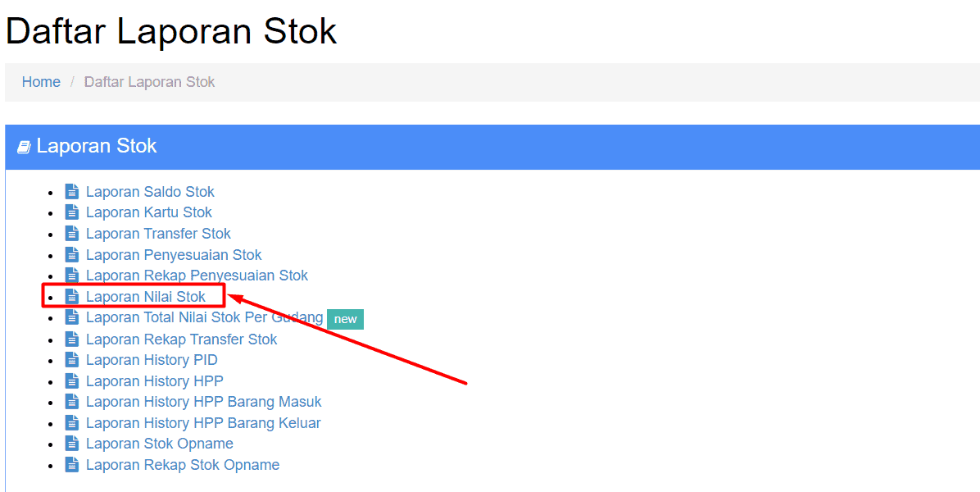The image size is (980, 492).
Task: Open Laporan History HPP Barang Keluar
Action: coord(203,423)
